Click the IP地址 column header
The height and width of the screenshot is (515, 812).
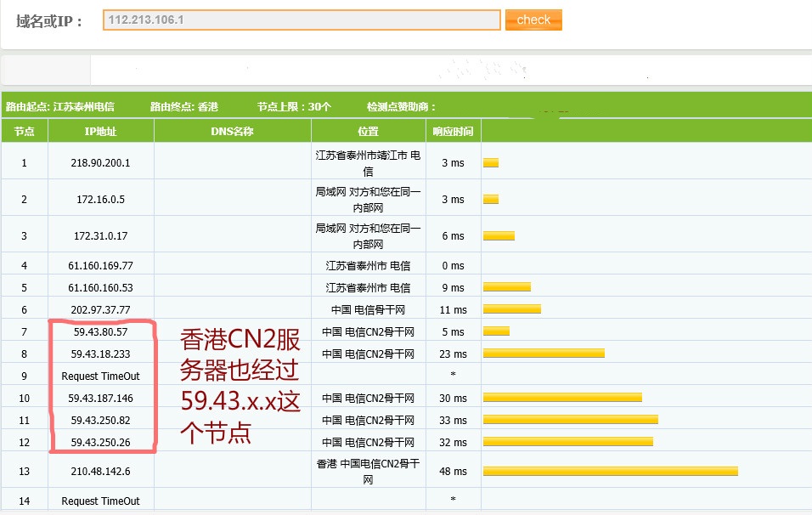click(x=100, y=131)
